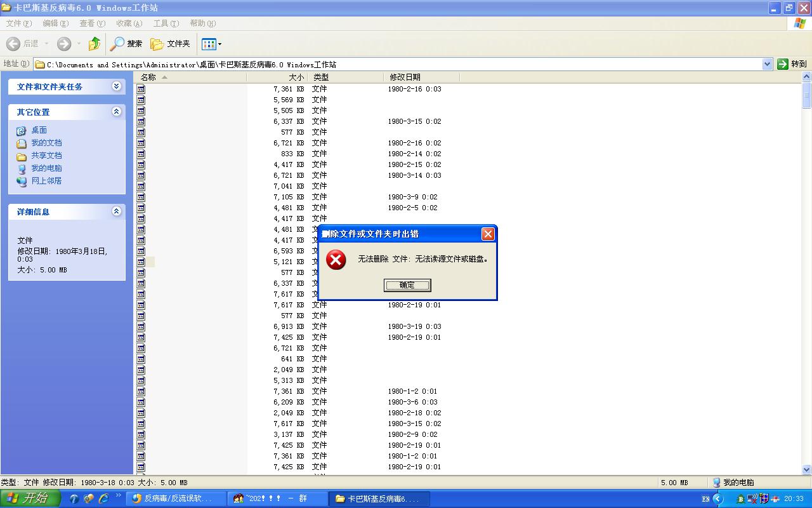Open the 搜索 search pane
This screenshot has width=812, height=508.
pos(126,44)
